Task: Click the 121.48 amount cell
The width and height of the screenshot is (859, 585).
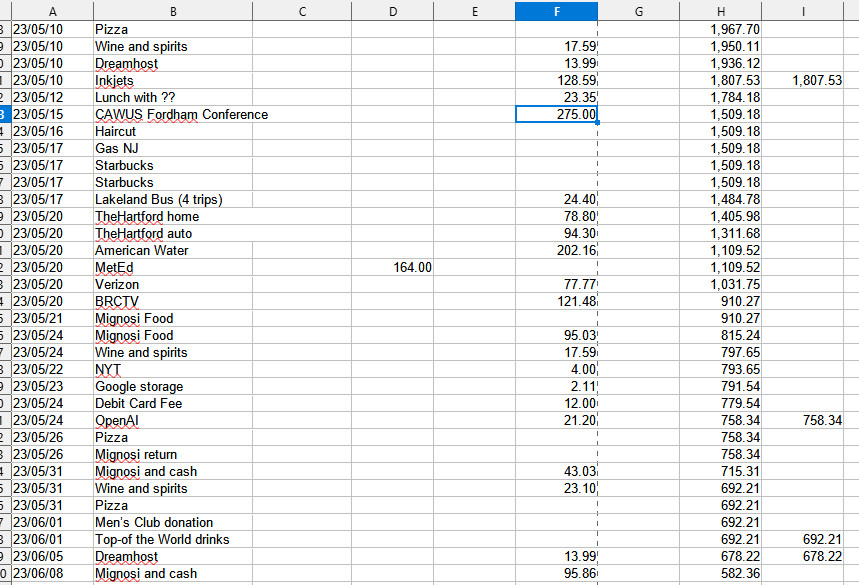Action: coord(557,301)
